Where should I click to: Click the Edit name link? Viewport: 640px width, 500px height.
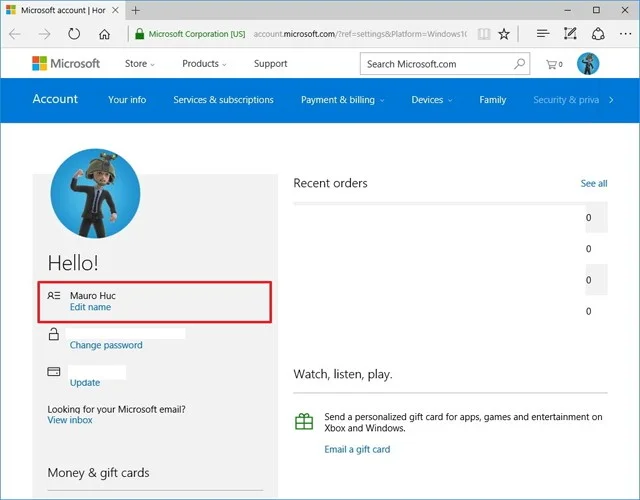(x=90, y=307)
